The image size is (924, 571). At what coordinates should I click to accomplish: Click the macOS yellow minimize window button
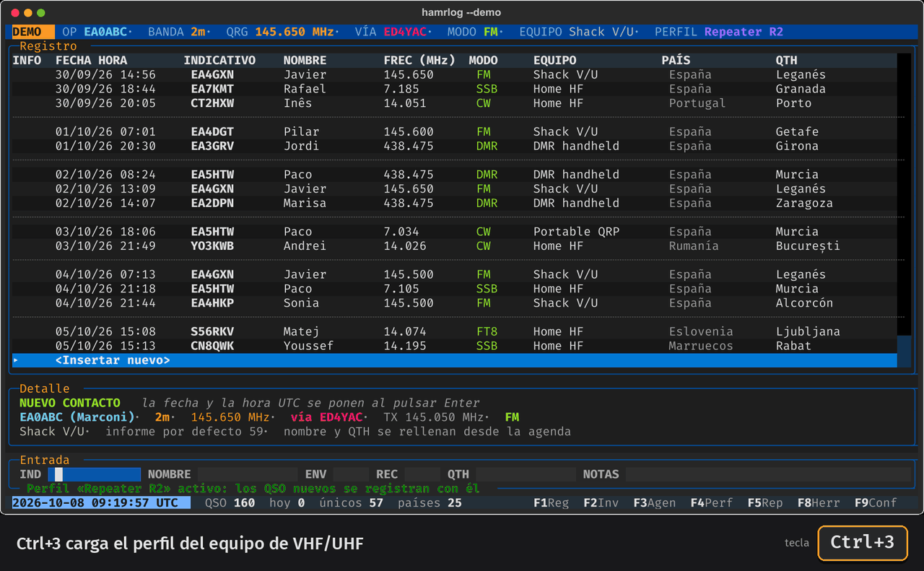coord(28,13)
